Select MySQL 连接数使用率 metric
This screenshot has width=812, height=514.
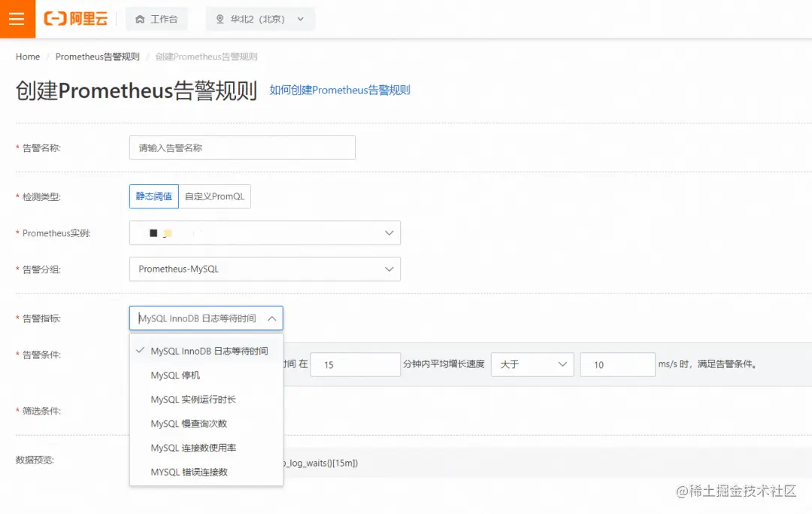click(x=206, y=448)
